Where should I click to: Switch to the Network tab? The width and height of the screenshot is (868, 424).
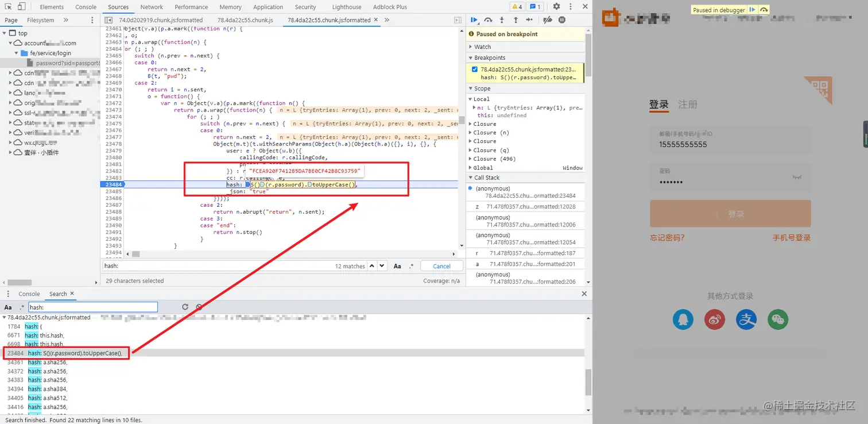(152, 7)
